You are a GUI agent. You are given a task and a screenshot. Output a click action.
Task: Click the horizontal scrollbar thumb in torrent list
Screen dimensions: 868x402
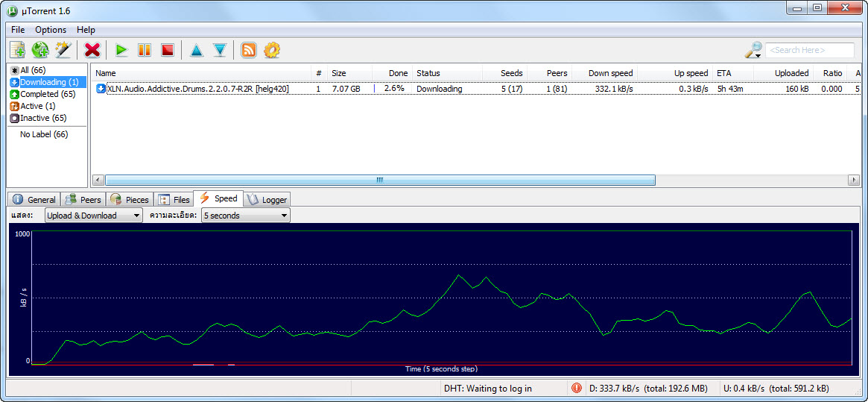click(x=380, y=180)
